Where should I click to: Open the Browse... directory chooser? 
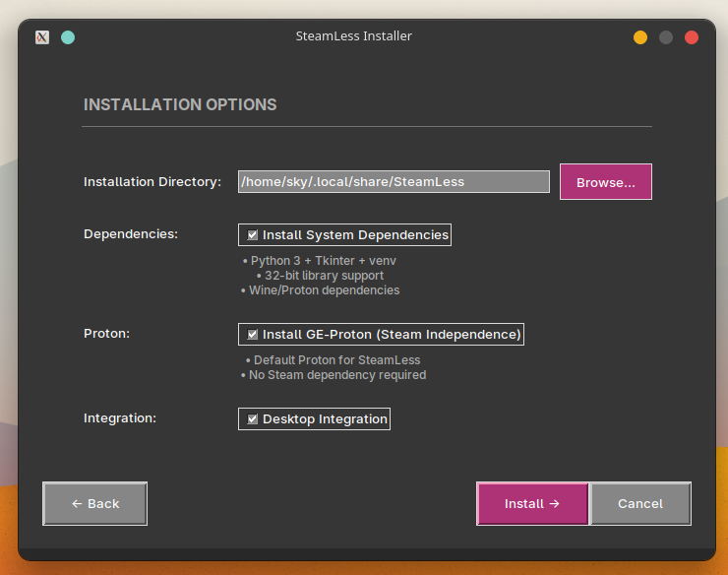(x=605, y=182)
